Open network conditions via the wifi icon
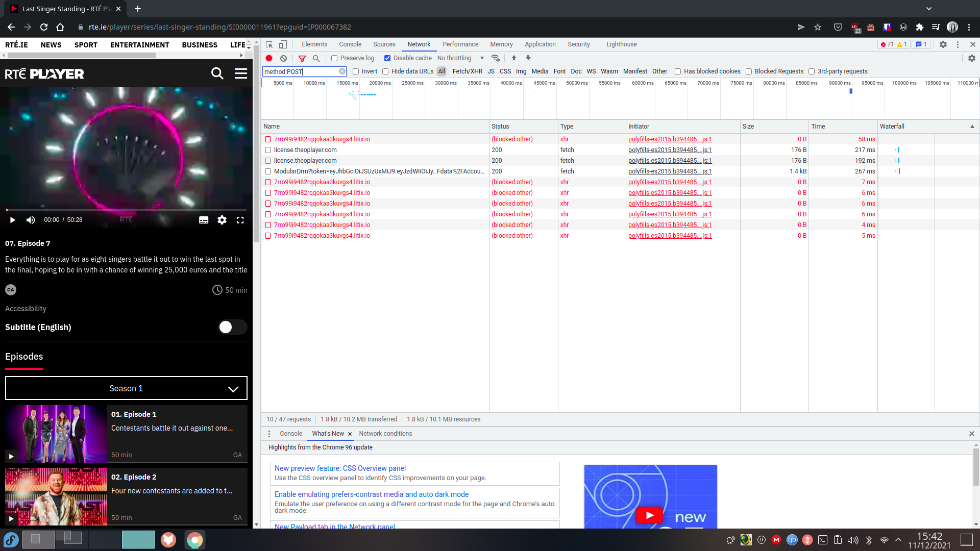 pos(496,58)
